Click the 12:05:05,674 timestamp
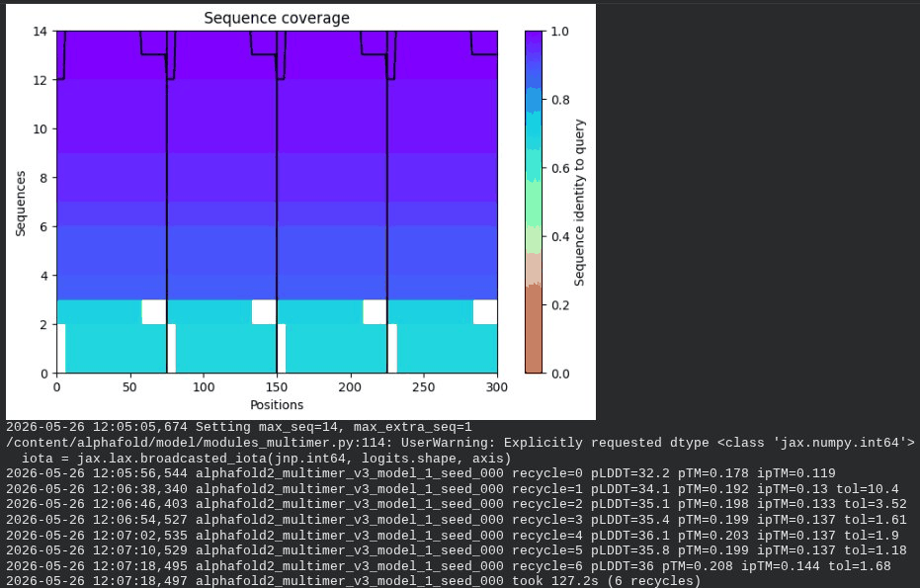920x588 pixels. (x=139, y=427)
